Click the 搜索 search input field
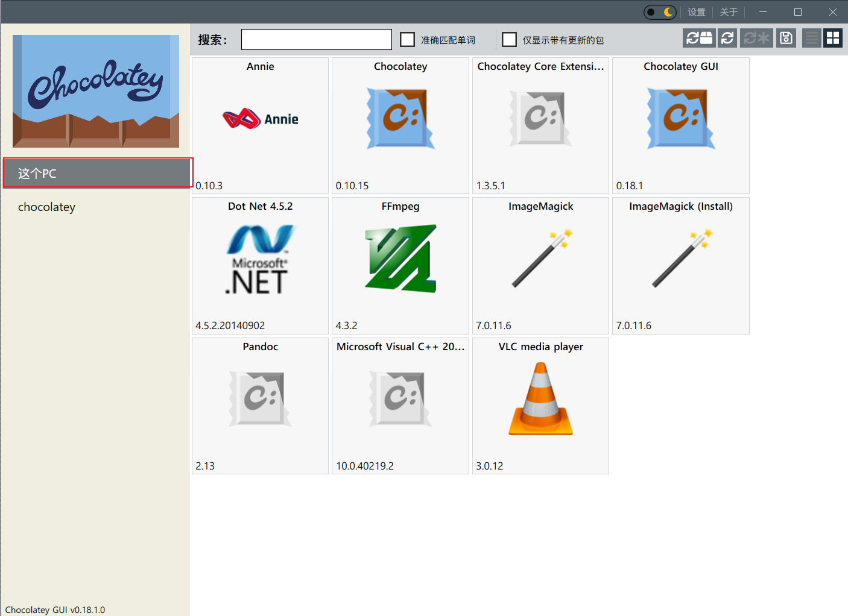This screenshot has width=848, height=616. point(317,40)
